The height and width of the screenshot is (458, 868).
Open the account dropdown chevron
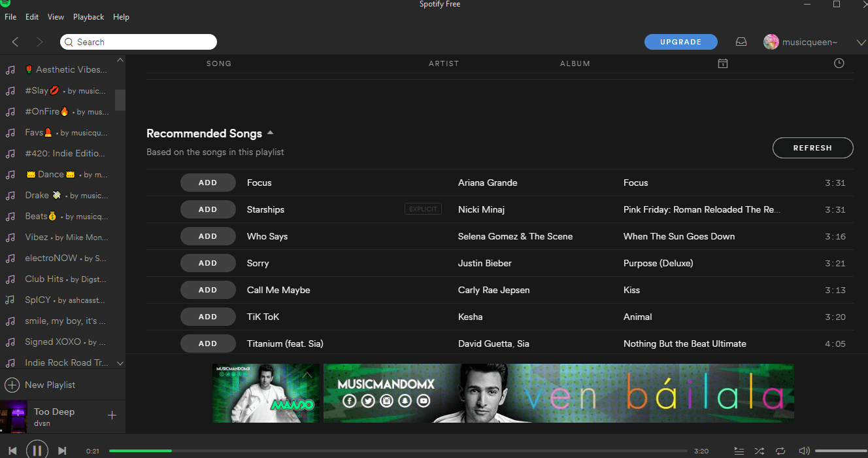tap(861, 43)
